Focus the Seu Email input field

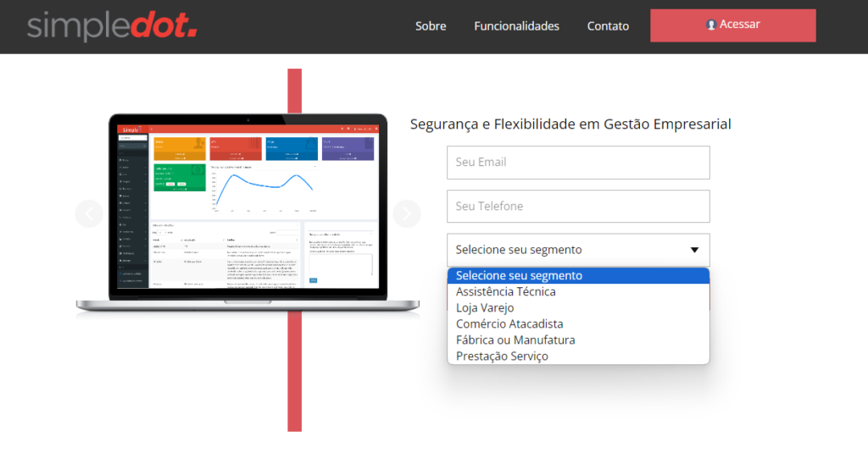pyautogui.click(x=578, y=163)
